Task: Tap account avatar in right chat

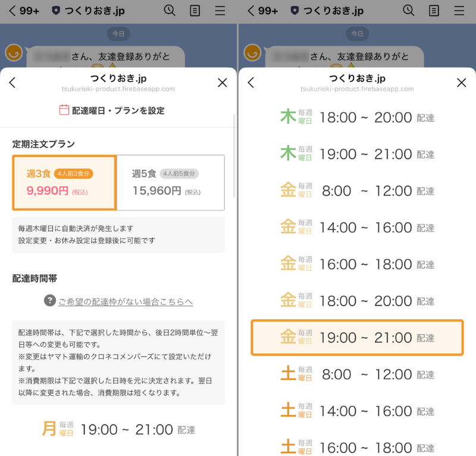Action: pos(252,52)
